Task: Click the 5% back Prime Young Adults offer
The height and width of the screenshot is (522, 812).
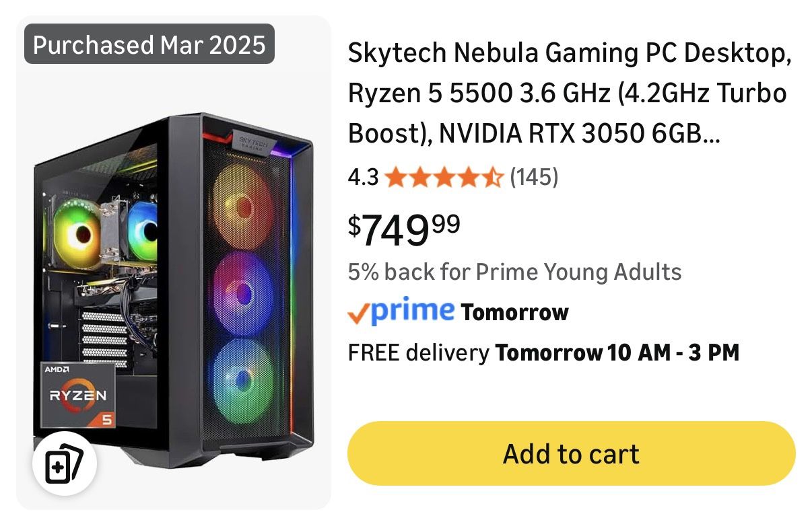Action: pyautogui.click(x=515, y=272)
